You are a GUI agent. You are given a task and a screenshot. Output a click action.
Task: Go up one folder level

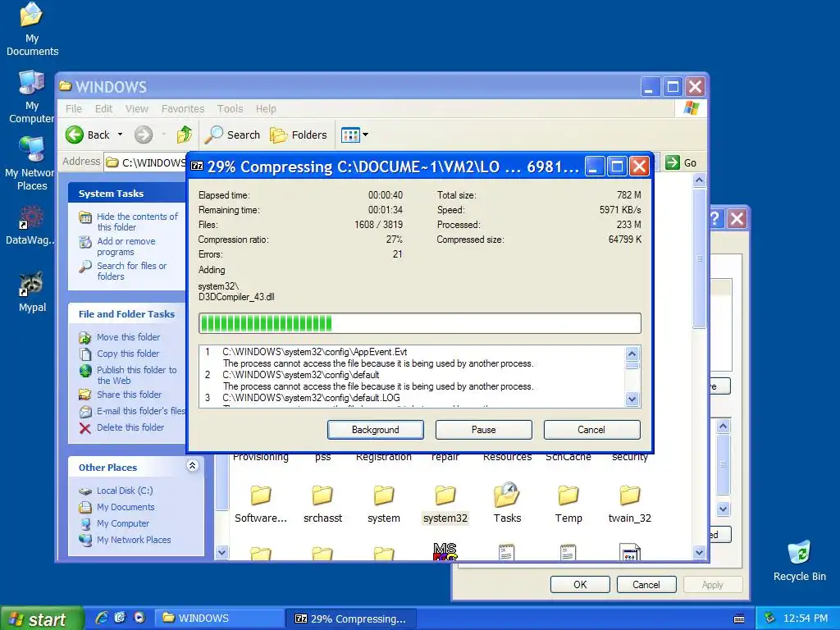(x=185, y=135)
